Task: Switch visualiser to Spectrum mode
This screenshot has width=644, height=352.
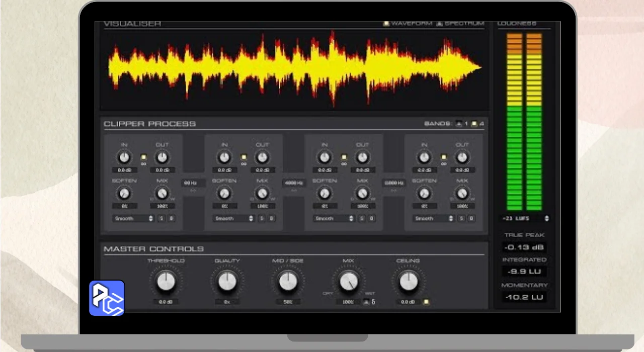Action: [440, 24]
